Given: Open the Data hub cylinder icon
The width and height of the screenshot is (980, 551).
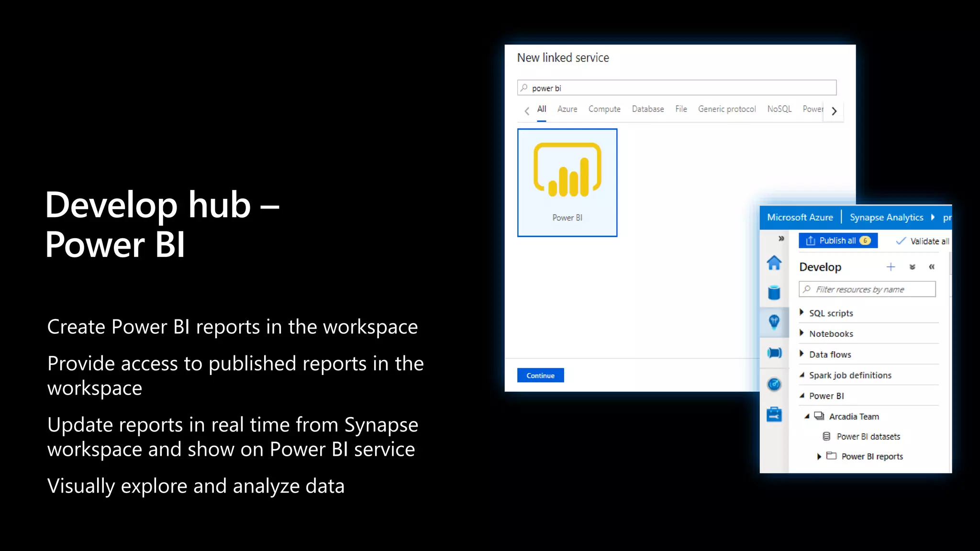Looking at the screenshot, I should click(774, 292).
